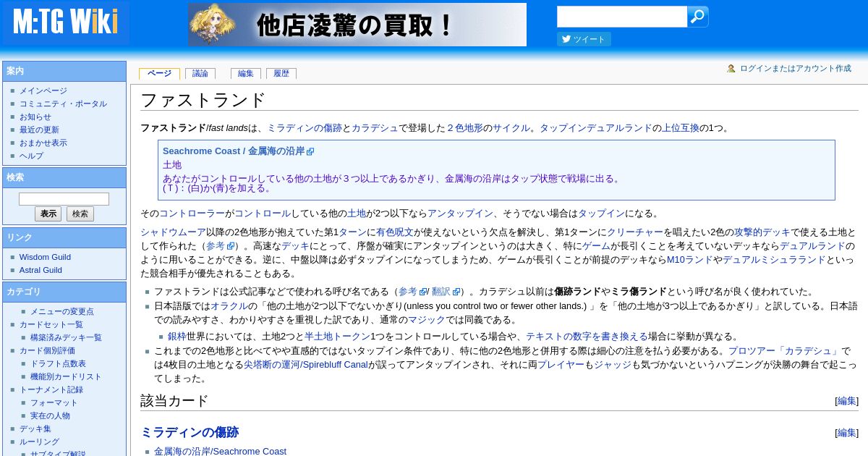Click カラデシュ link in intro sentence
The width and height of the screenshot is (868, 456).
(x=375, y=128)
